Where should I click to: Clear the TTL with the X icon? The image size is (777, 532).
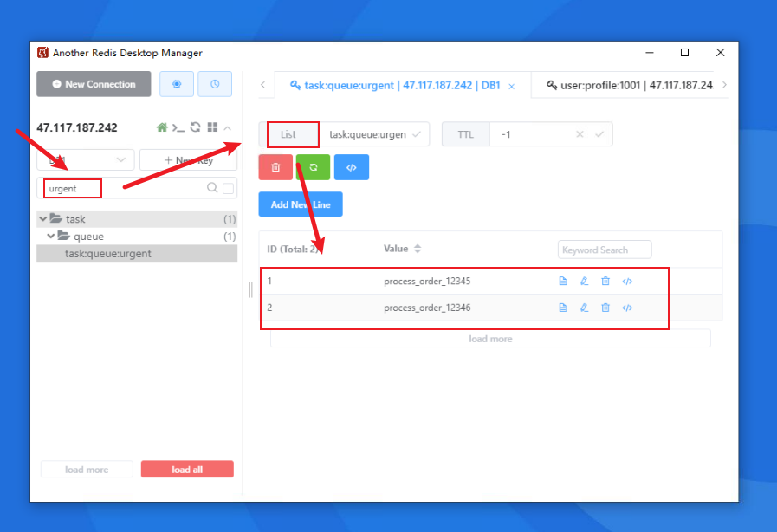click(580, 134)
